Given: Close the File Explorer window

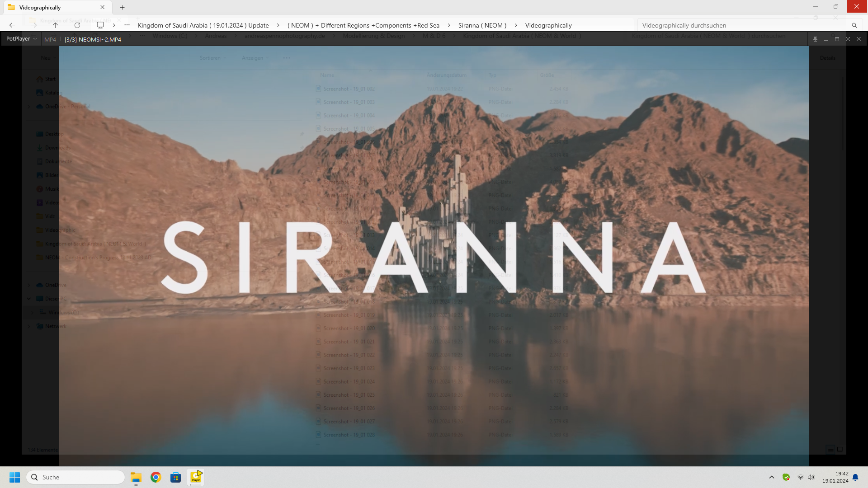Looking at the screenshot, I should [857, 7].
